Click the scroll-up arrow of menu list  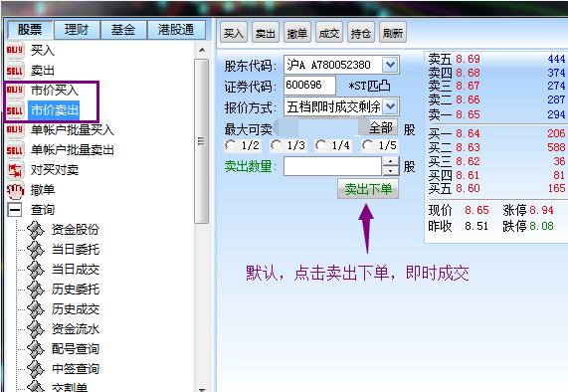202,50
